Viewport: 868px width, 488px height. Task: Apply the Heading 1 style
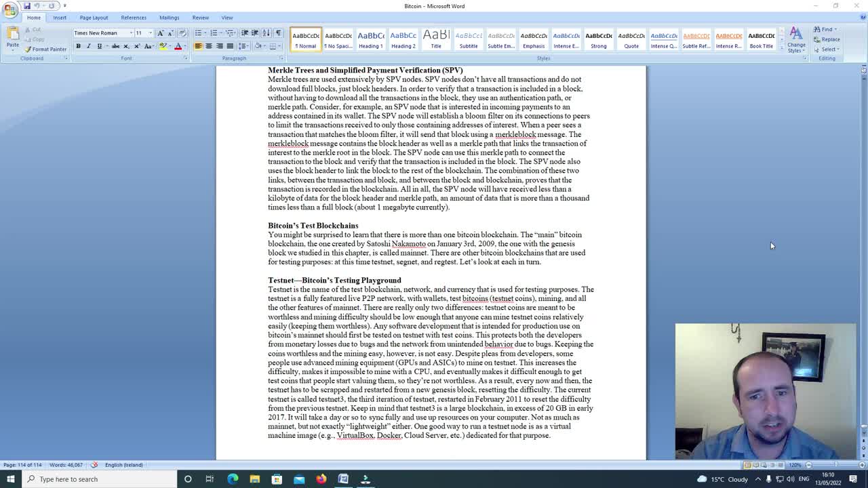point(371,39)
